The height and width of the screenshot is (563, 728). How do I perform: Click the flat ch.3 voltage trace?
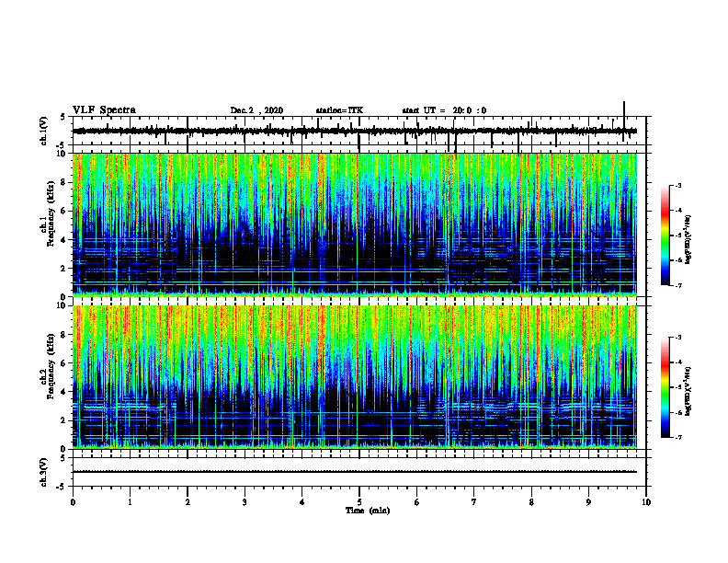click(355, 472)
